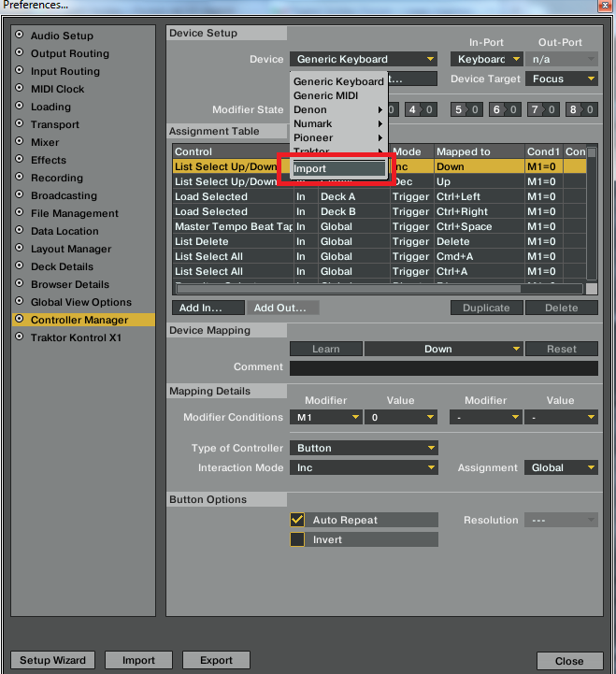Click Import in the device menu
The image size is (616, 674).
point(338,168)
